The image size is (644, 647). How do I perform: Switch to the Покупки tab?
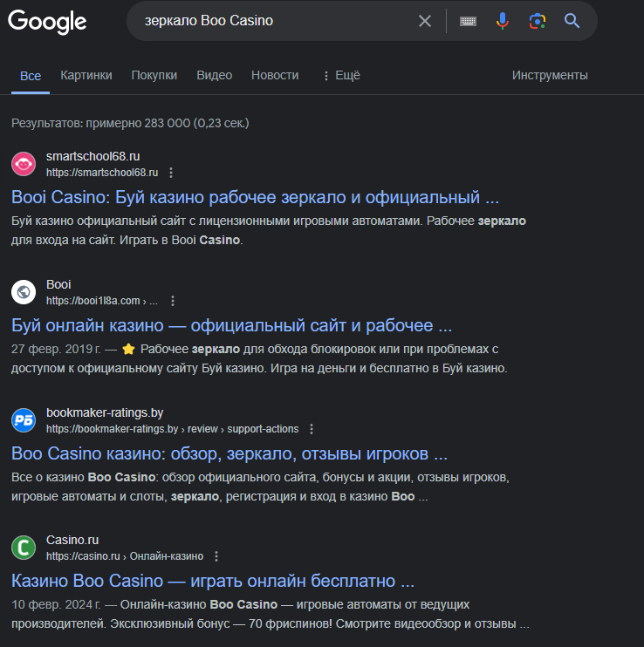(154, 76)
